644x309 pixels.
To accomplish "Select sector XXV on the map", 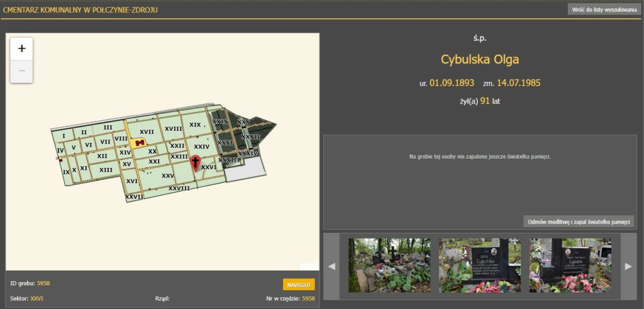I will pyautogui.click(x=167, y=175).
